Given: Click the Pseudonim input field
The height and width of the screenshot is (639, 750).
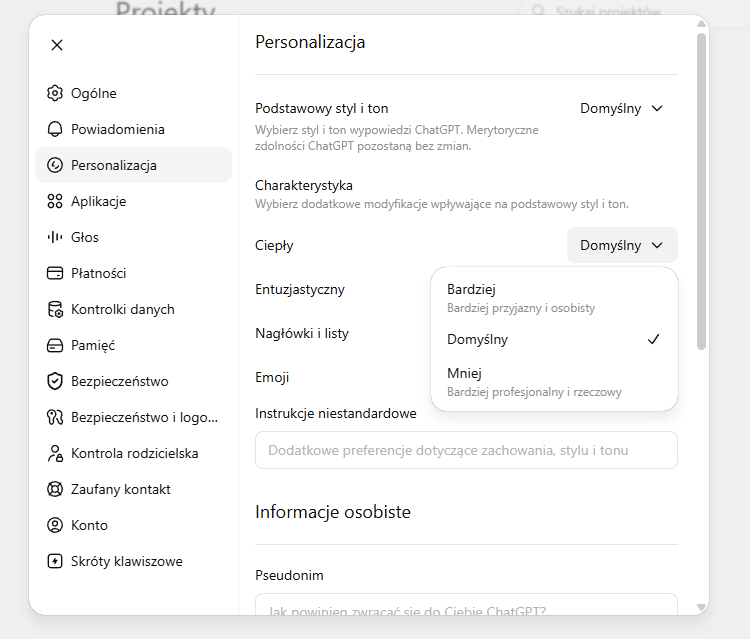Looking at the screenshot, I should tap(466, 605).
